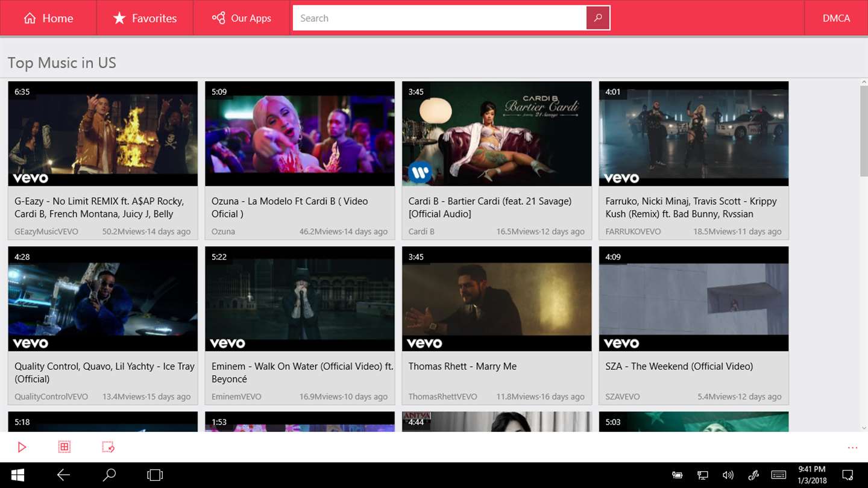The width and height of the screenshot is (868, 488).
Task: Click the search magnifier button
Action: pos(598,18)
